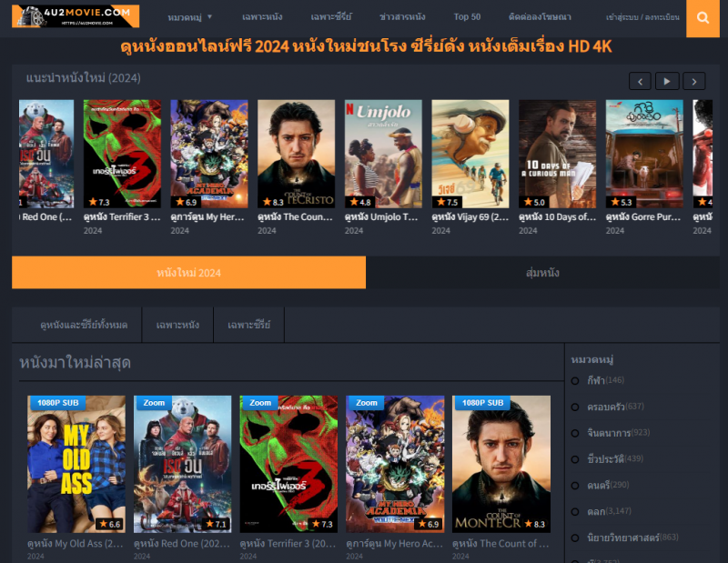Image resolution: width=728 pixels, height=563 pixels.
Task: Click 6.6 star rating on My Old Ass
Action: point(110,524)
